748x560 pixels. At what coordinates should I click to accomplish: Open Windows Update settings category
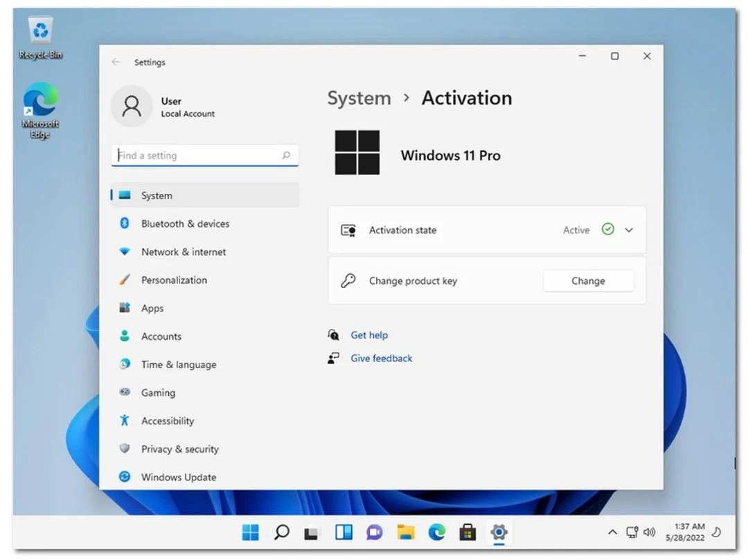[178, 477]
